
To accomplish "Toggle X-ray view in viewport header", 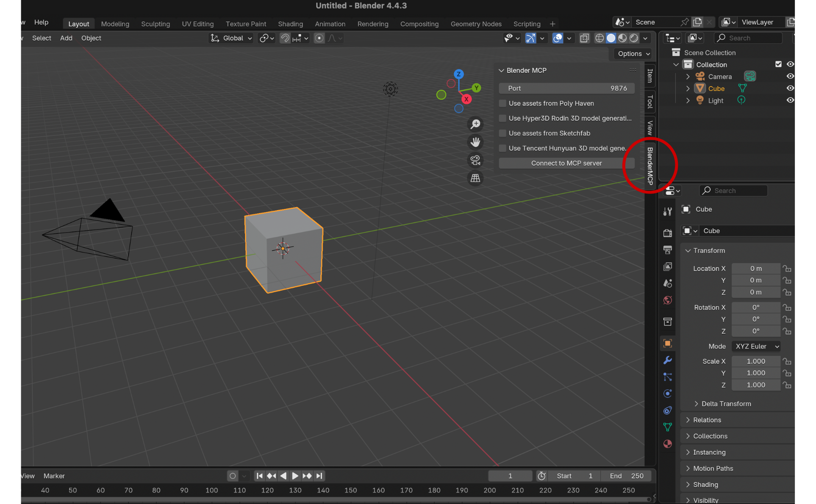I will point(584,38).
